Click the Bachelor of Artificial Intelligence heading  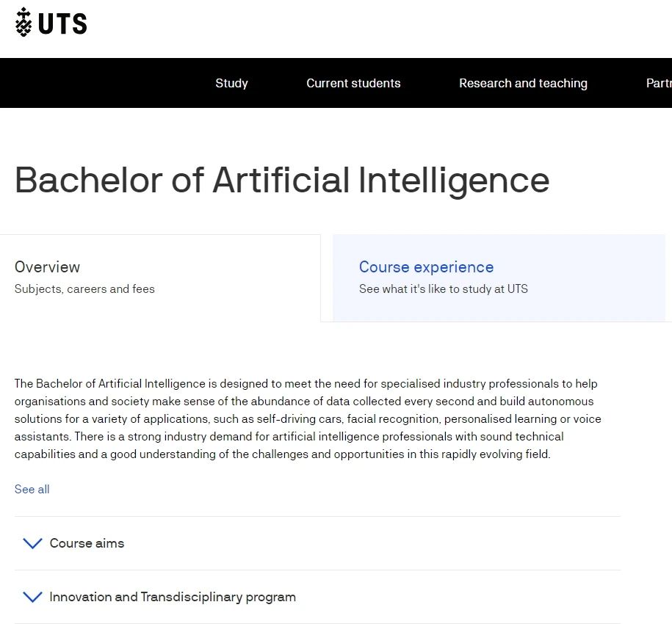click(282, 181)
